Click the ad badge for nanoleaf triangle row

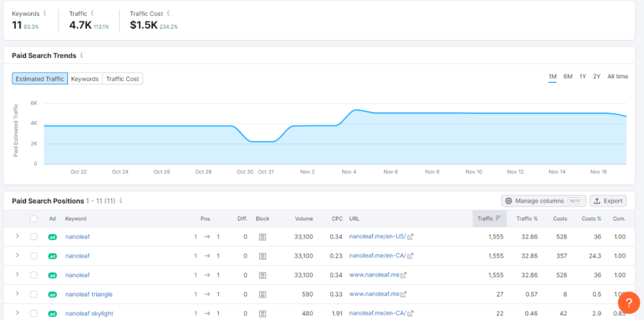tap(52, 294)
